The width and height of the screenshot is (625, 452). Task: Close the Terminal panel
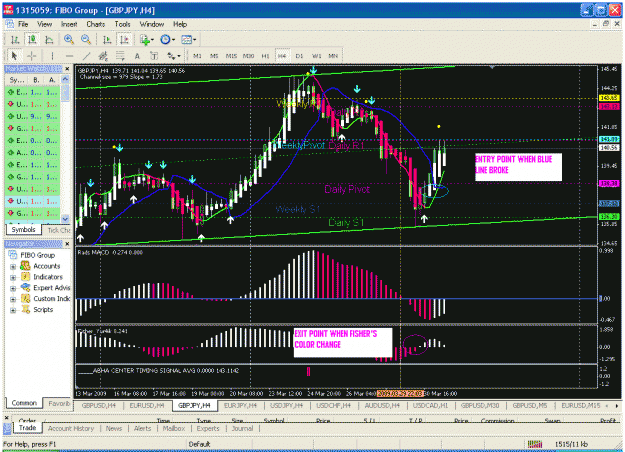click(x=6, y=417)
